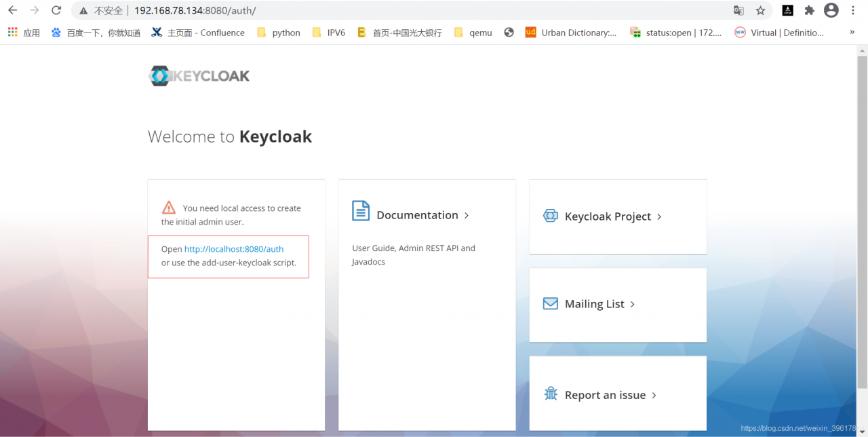
Task: Open the Chrome three-dot menu
Action: 853,10
